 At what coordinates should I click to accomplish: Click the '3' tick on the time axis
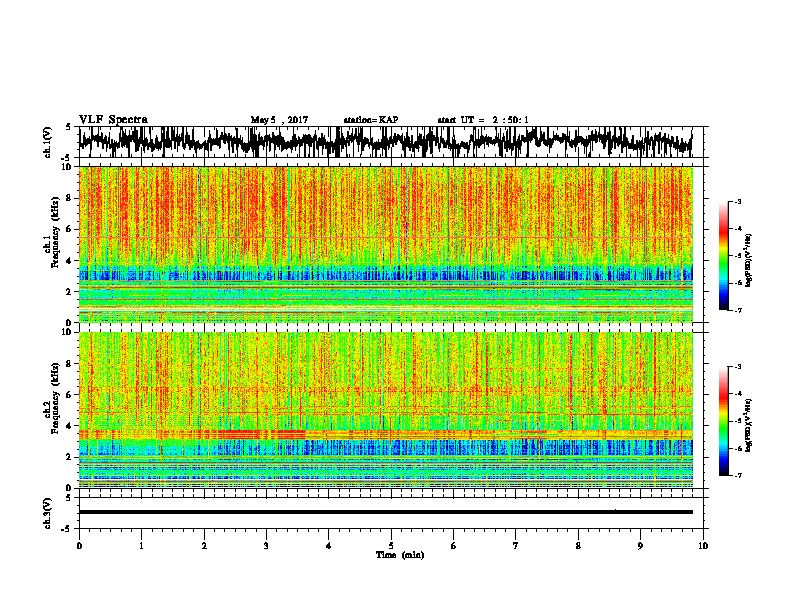click(x=266, y=546)
